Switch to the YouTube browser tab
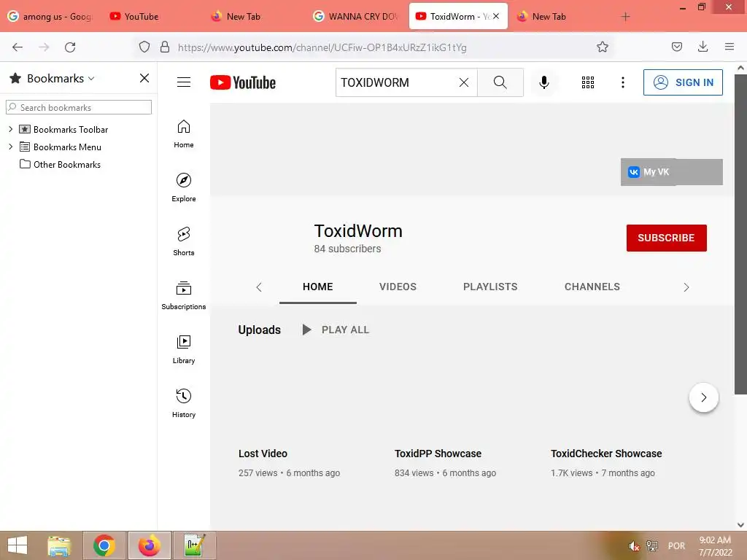 click(x=134, y=16)
